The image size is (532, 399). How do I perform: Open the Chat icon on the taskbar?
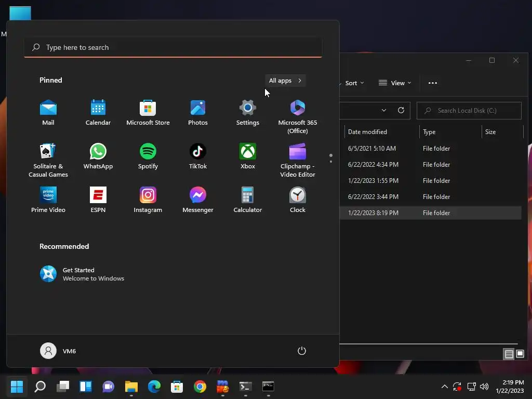(108, 386)
